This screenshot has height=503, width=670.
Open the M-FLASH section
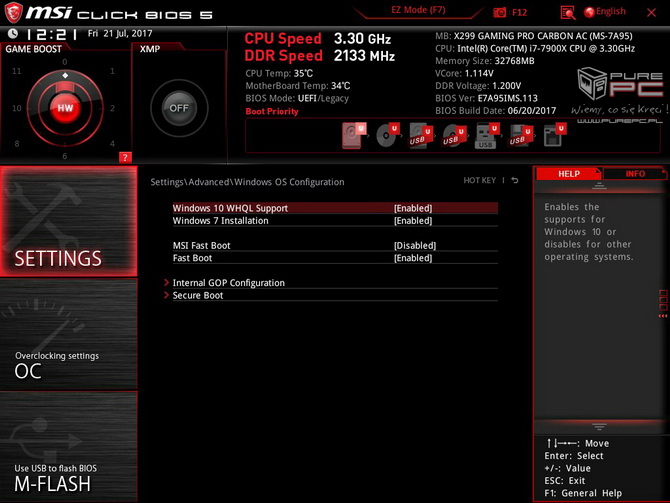[69, 447]
